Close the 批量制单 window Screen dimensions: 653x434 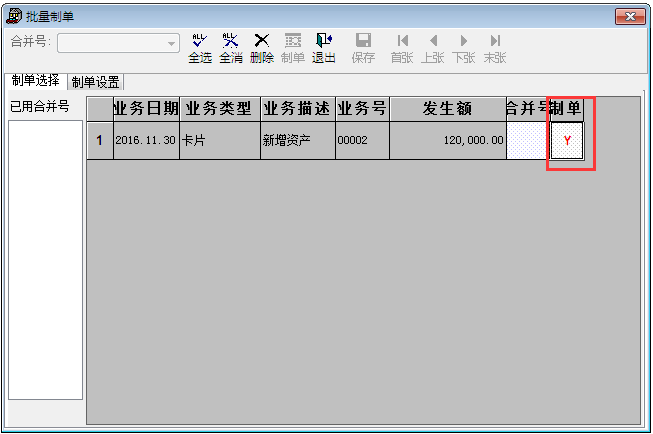(628, 16)
